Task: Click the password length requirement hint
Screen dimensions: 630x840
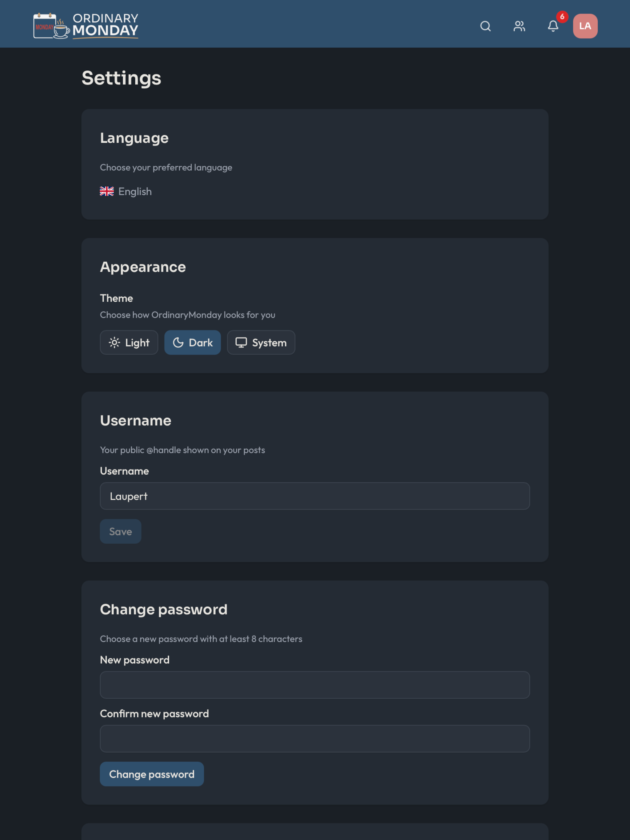Action: click(x=201, y=639)
